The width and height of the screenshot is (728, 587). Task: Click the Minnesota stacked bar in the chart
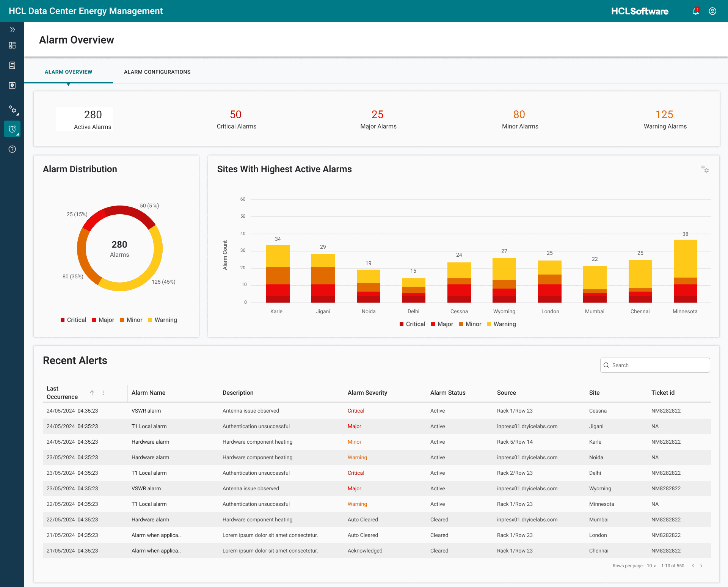[686, 271]
